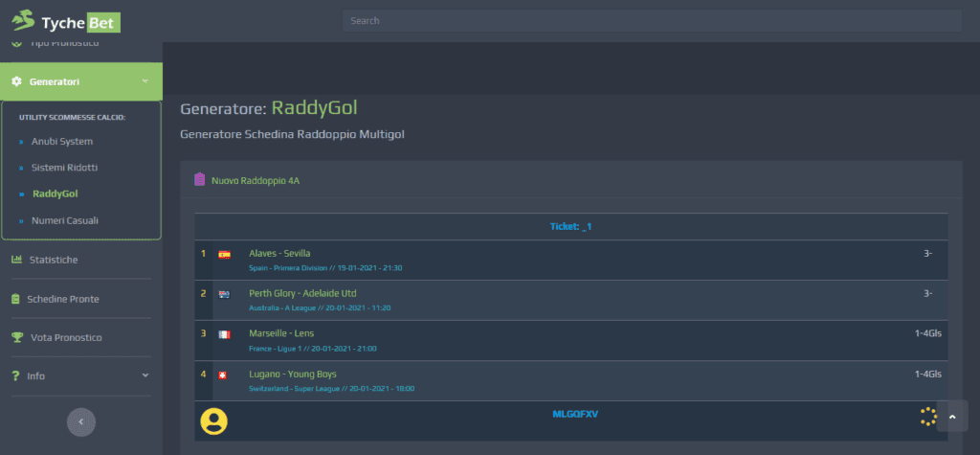
Task: Click UTILITY SCOMMESSE CALCIO heading
Action: click(73, 118)
